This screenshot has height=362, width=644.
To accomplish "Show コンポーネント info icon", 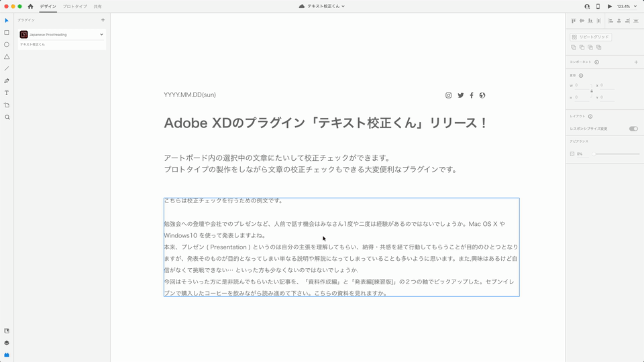I will click(596, 62).
